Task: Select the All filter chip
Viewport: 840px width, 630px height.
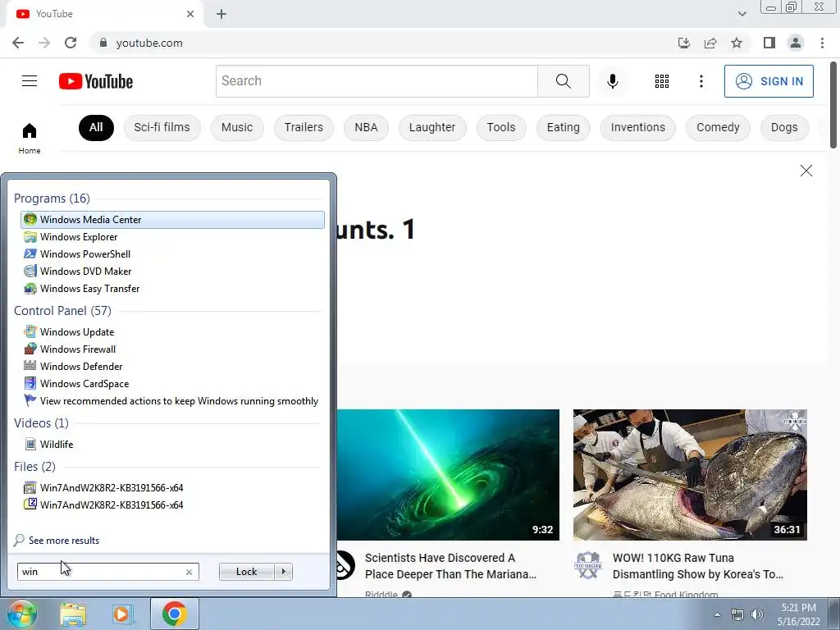Action: point(96,127)
